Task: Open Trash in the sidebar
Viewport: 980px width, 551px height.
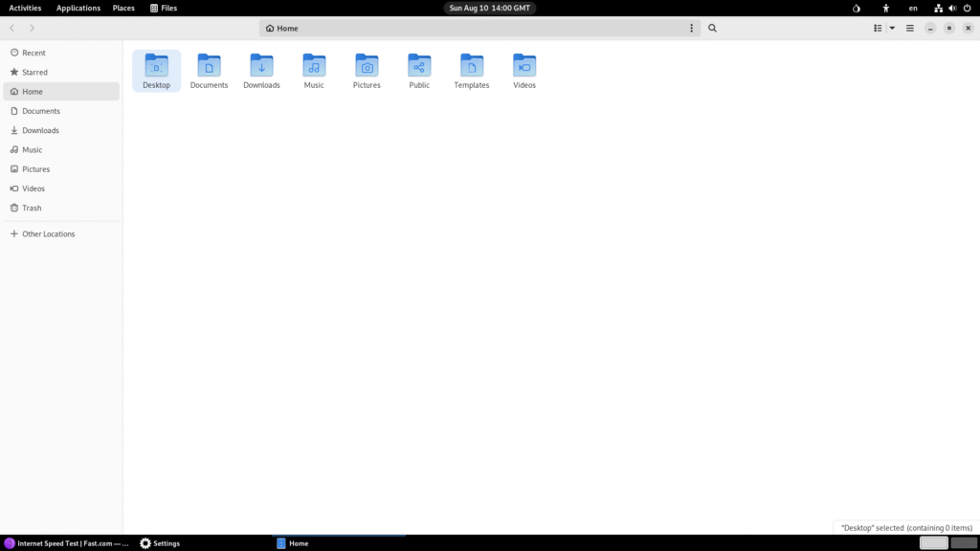Action: (32, 208)
